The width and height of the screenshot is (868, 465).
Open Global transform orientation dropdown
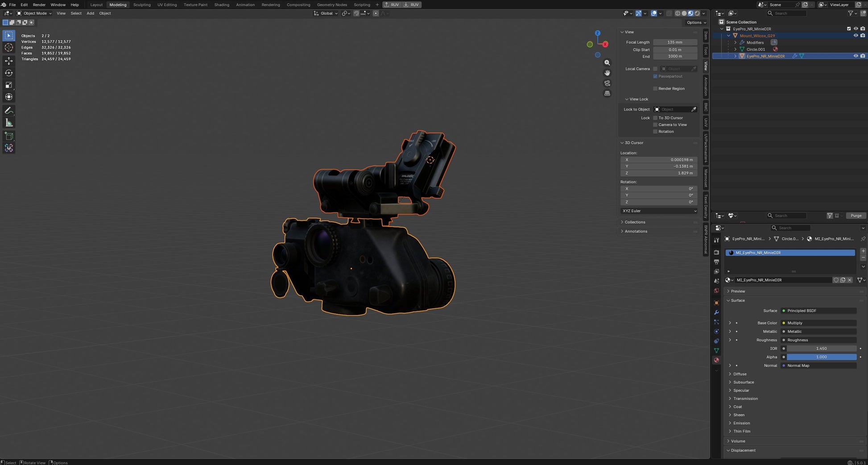tap(326, 13)
